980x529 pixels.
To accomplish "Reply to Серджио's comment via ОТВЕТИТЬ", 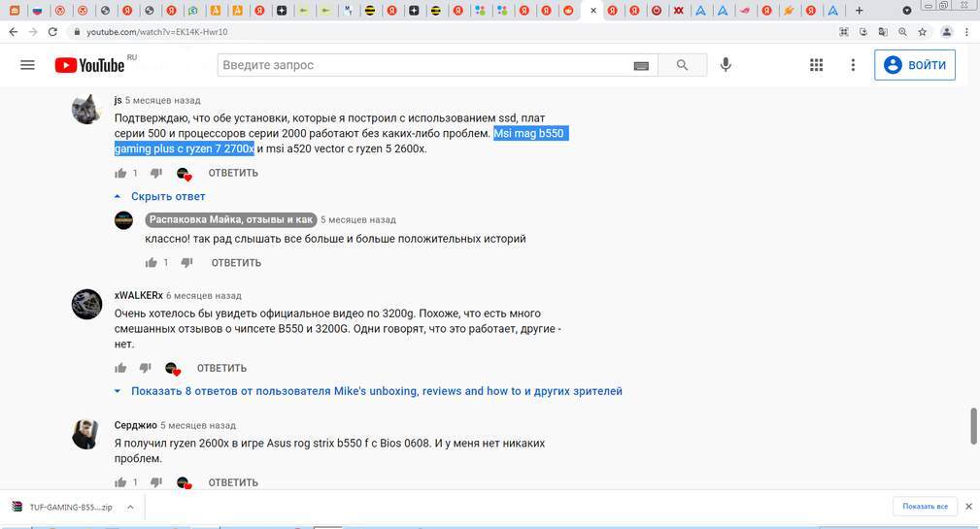I will (233, 482).
